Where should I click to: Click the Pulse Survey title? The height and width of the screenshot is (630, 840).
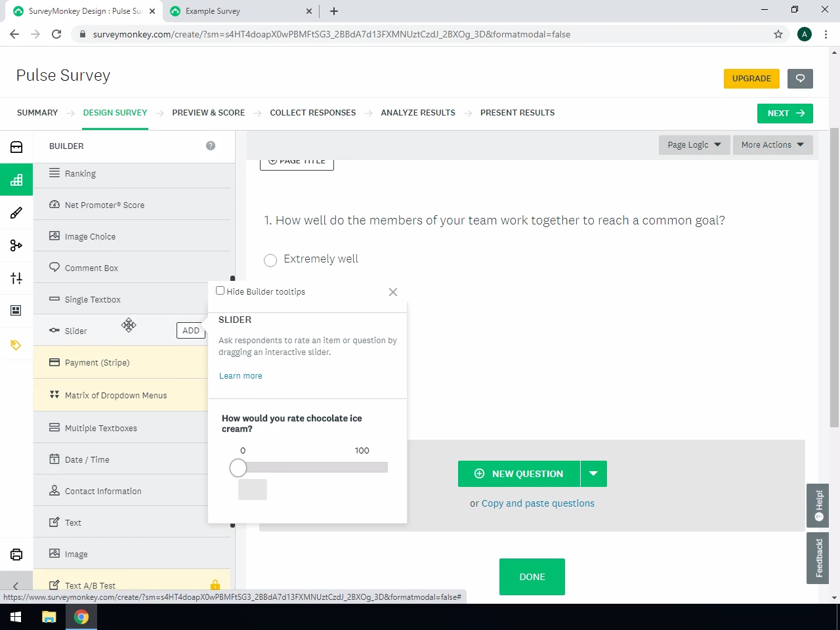point(63,75)
